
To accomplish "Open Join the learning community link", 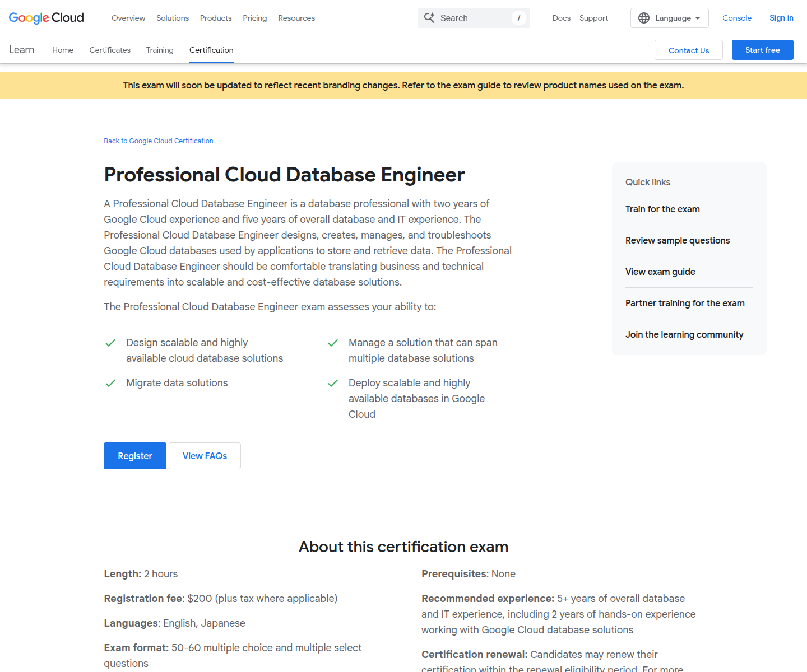I will pos(684,334).
